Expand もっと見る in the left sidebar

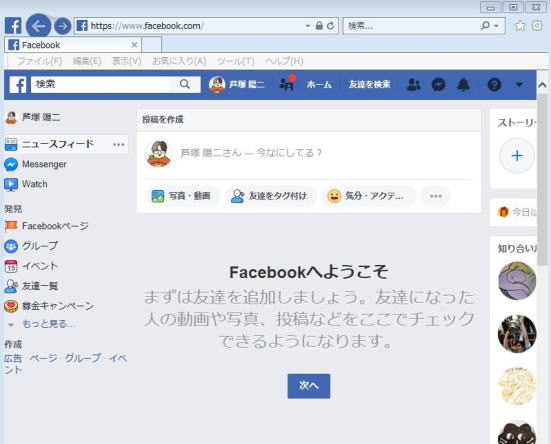click(48, 324)
